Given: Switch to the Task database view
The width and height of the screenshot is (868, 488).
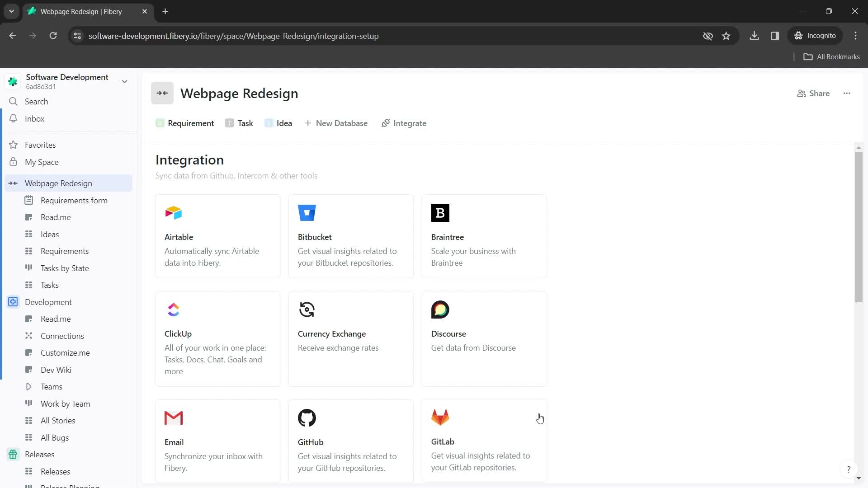Looking at the screenshot, I should (x=245, y=123).
